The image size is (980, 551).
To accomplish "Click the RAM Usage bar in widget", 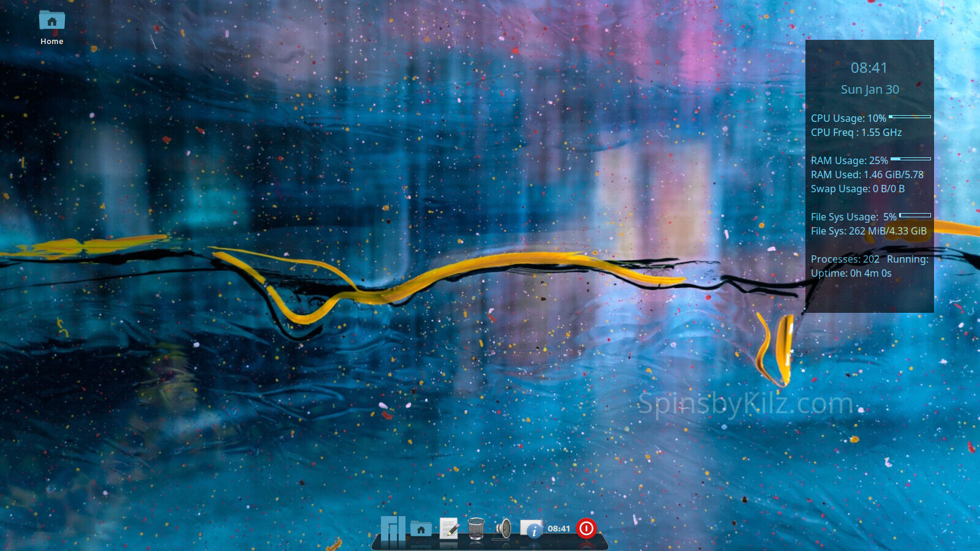I will pyautogui.click(x=911, y=159).
